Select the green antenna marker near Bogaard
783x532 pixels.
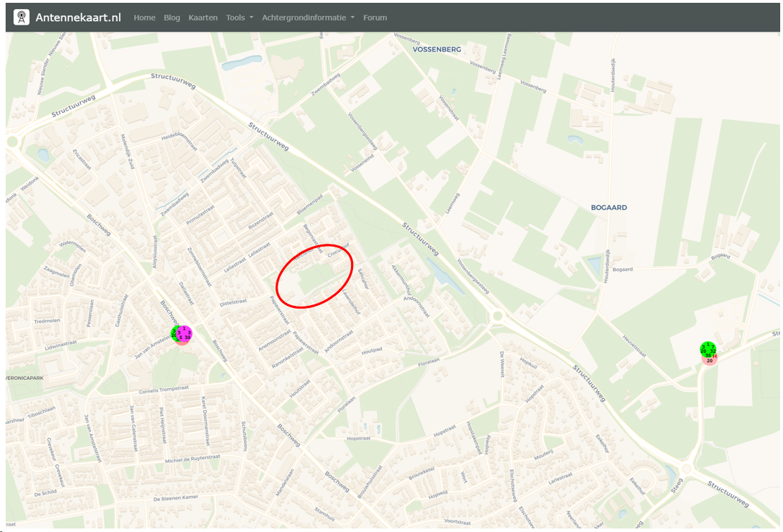tap(708, 349)
